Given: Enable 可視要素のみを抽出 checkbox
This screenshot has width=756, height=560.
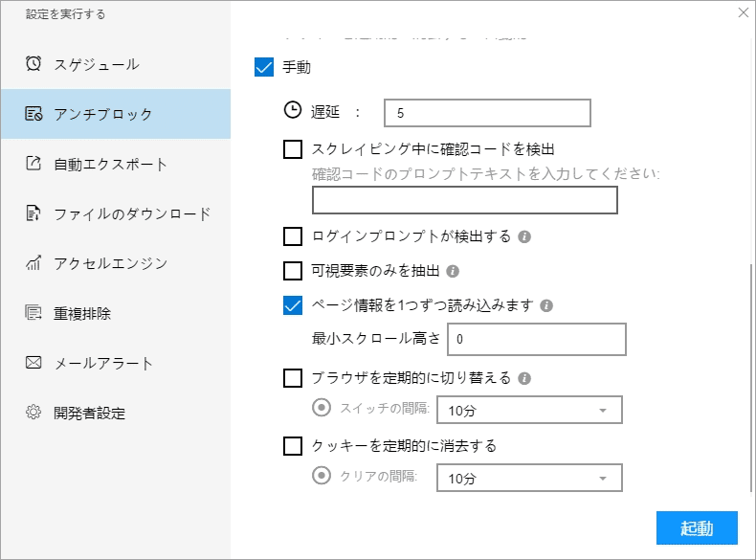Looking at the screenshot, I should click(x=294, y=271).
